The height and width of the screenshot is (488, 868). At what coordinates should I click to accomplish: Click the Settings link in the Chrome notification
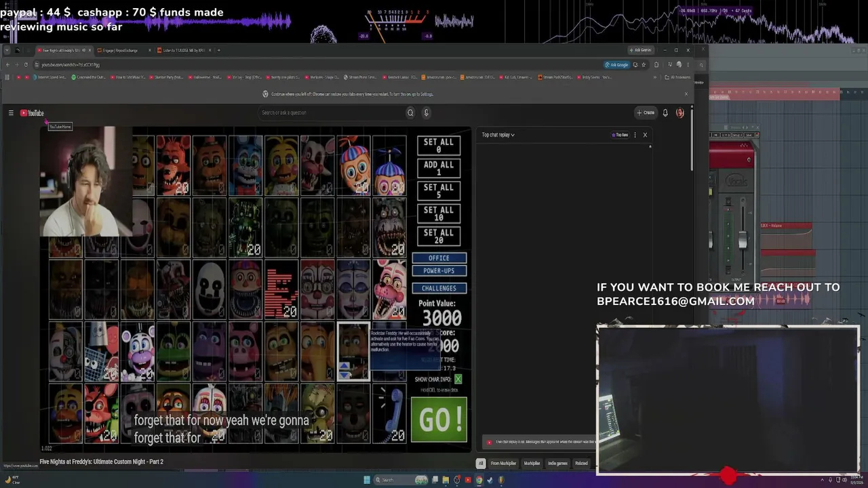click(427, 94)
